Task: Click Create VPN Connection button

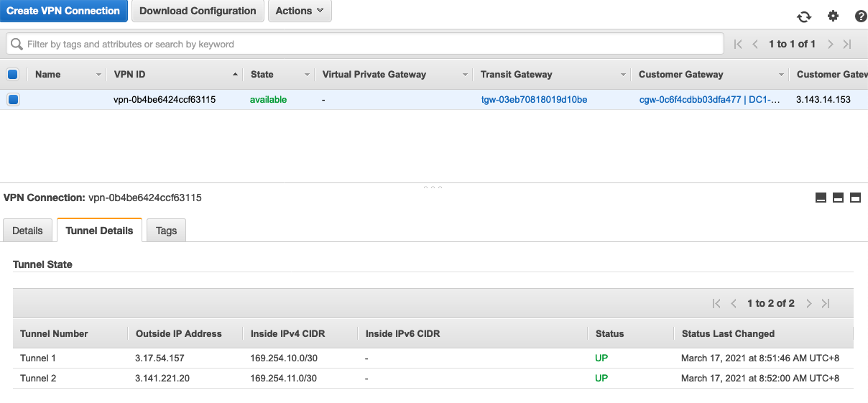Action: point(63,11)
